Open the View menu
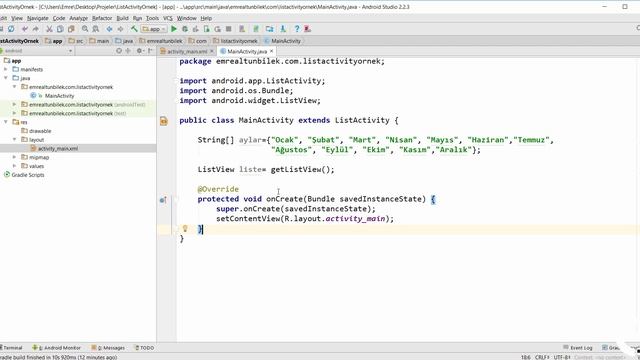The height and width of the screenshot is (360, 640). 17,18
